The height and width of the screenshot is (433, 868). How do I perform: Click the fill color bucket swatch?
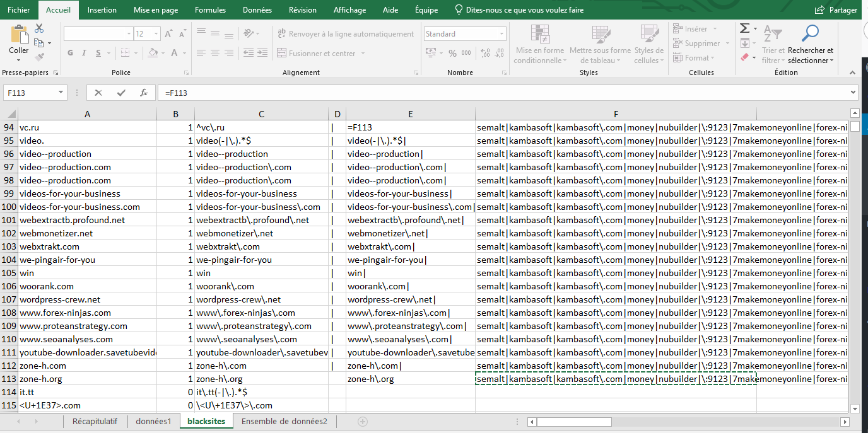point(153,53)
